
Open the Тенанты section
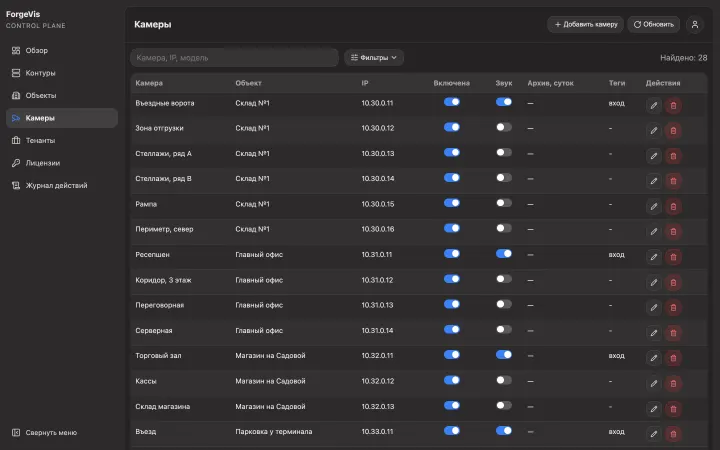(62, 141)
